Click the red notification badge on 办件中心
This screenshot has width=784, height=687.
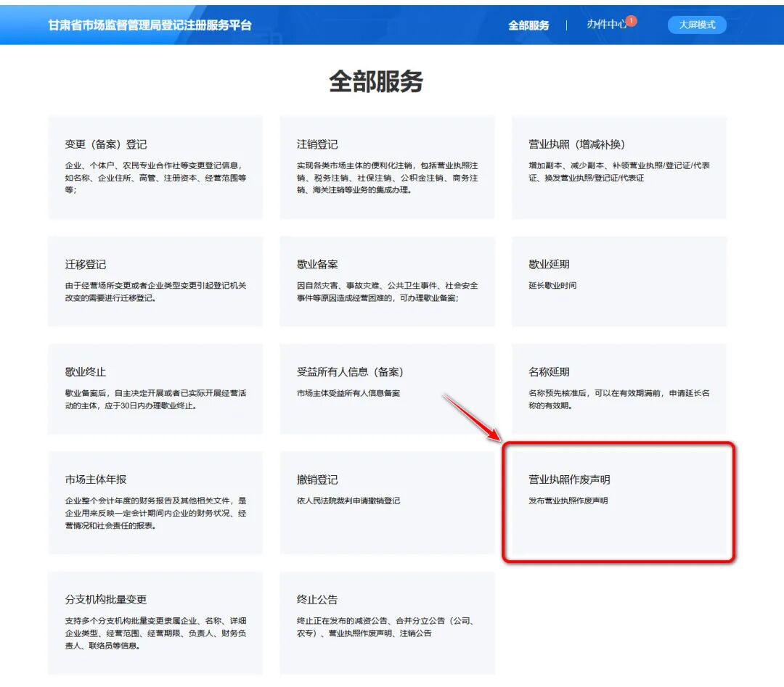tap(631, 20)
